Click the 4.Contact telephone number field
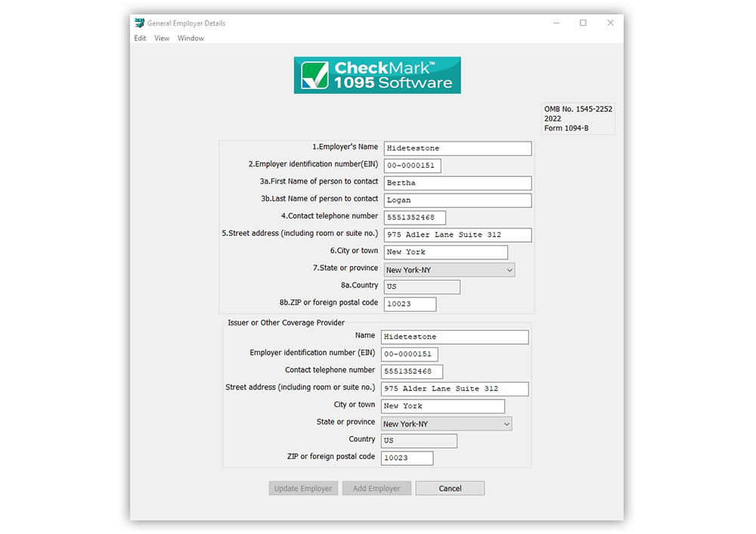This screenshot has width=756, height=534. point(414,218)
